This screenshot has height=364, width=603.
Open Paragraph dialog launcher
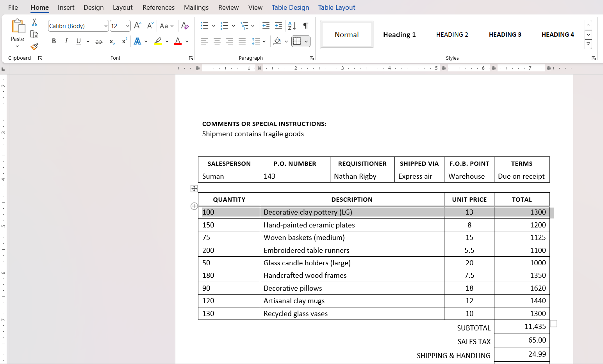[311, 58]
